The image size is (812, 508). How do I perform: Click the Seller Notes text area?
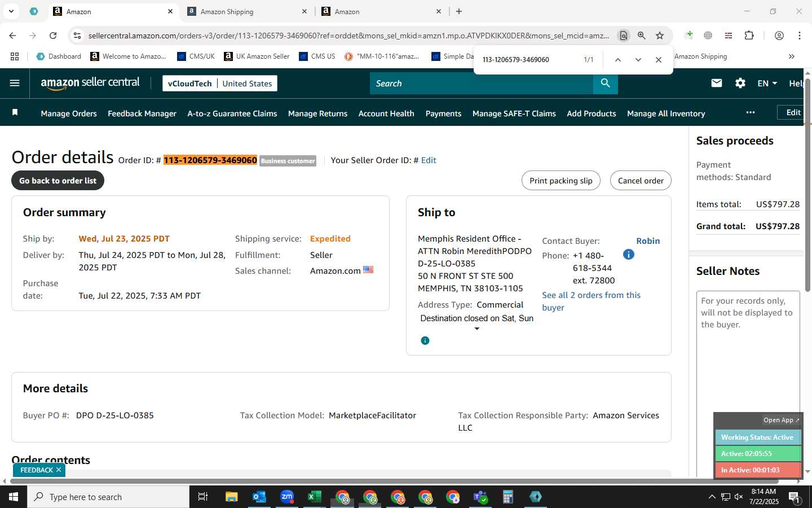(x=748, y=384)
